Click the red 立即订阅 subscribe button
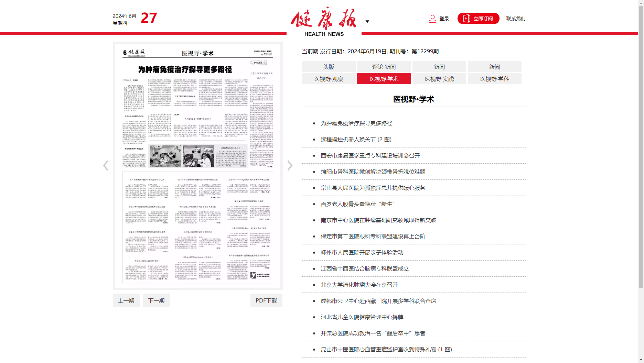Screen dimensions: 644x363 (478, 19)
